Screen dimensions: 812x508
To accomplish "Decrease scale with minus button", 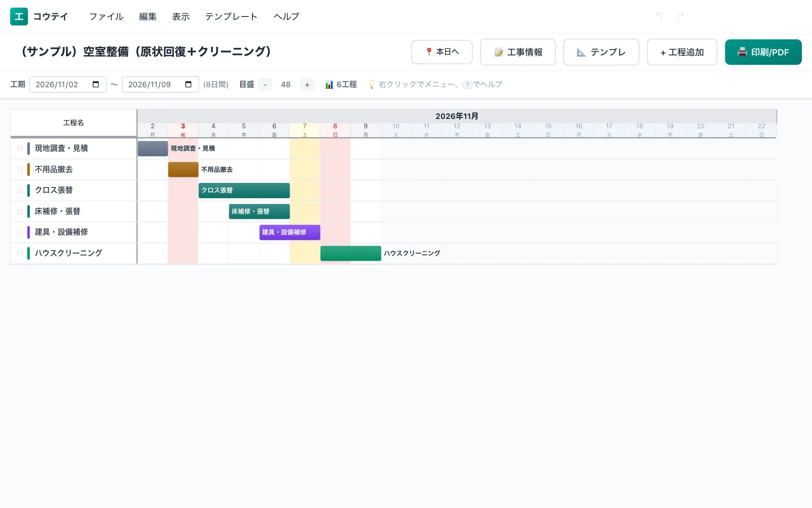I will pyautogui.click(x=265, y=85).
